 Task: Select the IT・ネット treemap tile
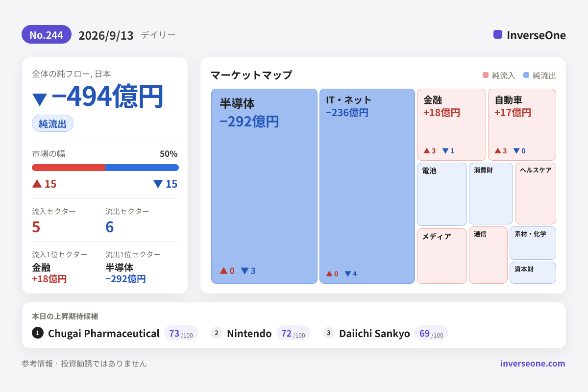pos(367,186)
